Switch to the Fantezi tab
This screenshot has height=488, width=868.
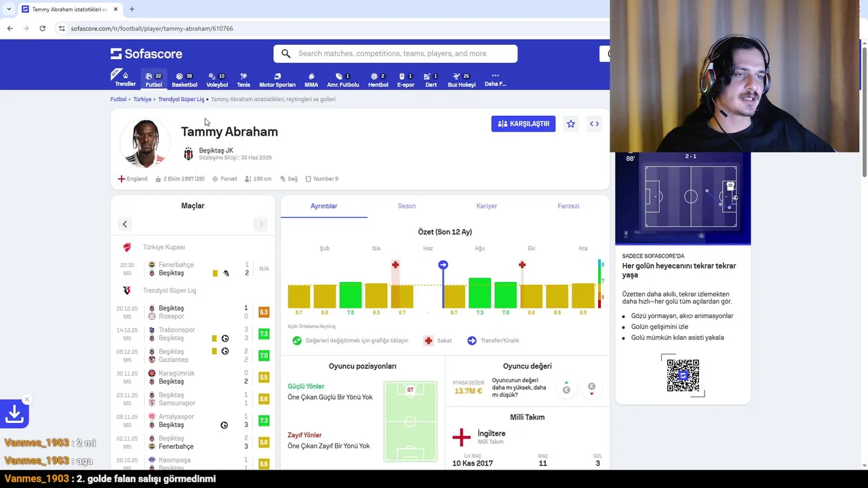(x=568, y=206)
